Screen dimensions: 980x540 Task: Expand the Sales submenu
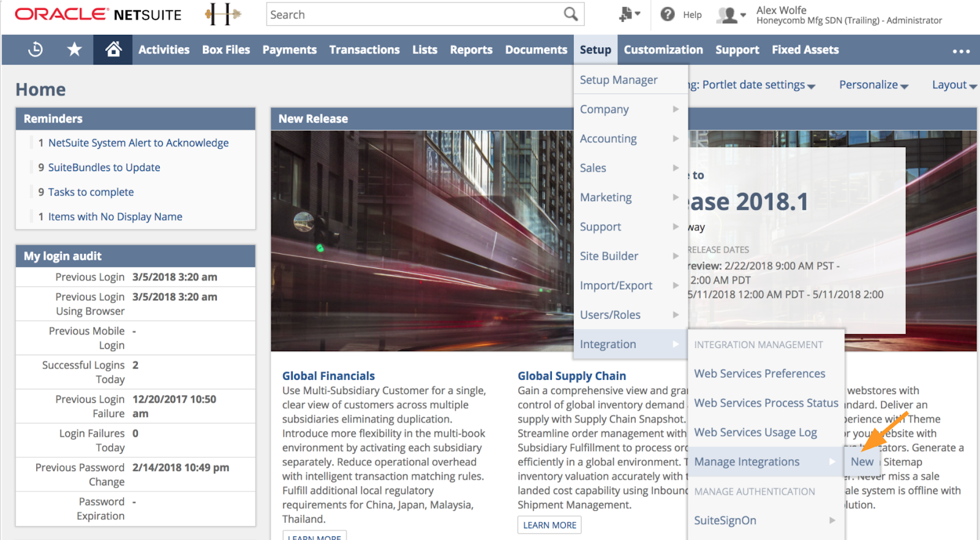630,168
